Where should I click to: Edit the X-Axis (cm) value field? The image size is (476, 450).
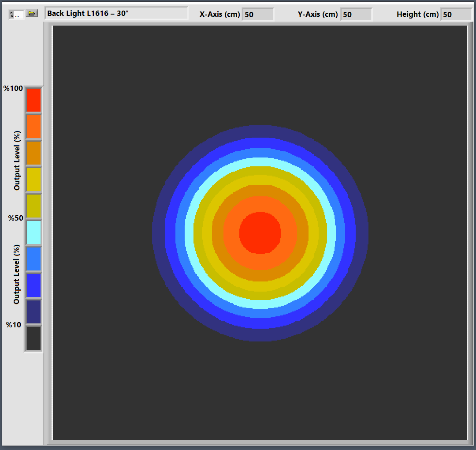(x=258, y=15)
